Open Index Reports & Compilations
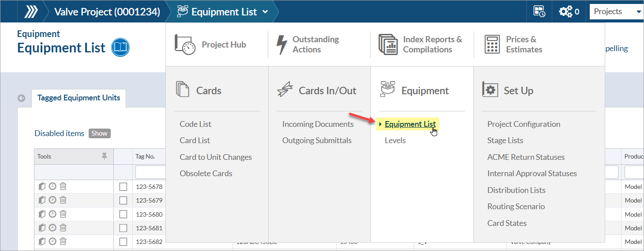Viewport: 644px width, 251px height. click(421, 44)
